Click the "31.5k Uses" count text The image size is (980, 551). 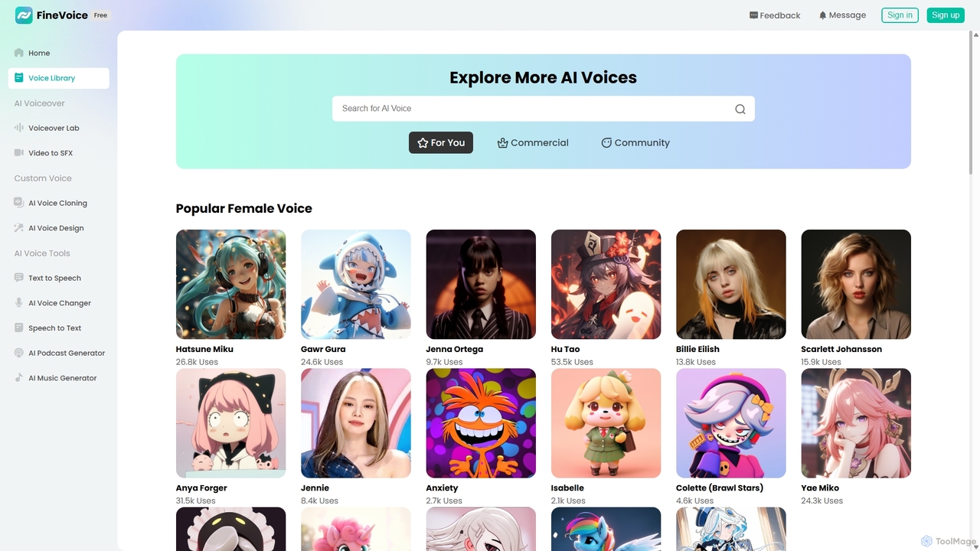pos(196,500)
